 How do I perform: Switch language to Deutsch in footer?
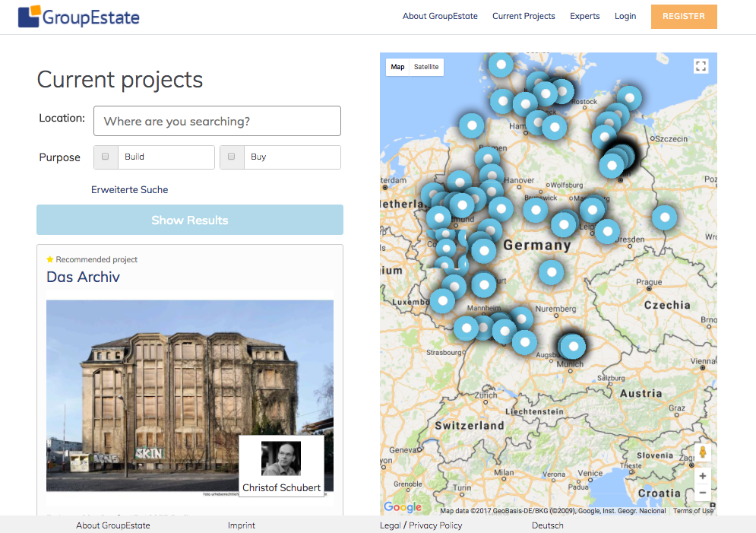[548, 525]
